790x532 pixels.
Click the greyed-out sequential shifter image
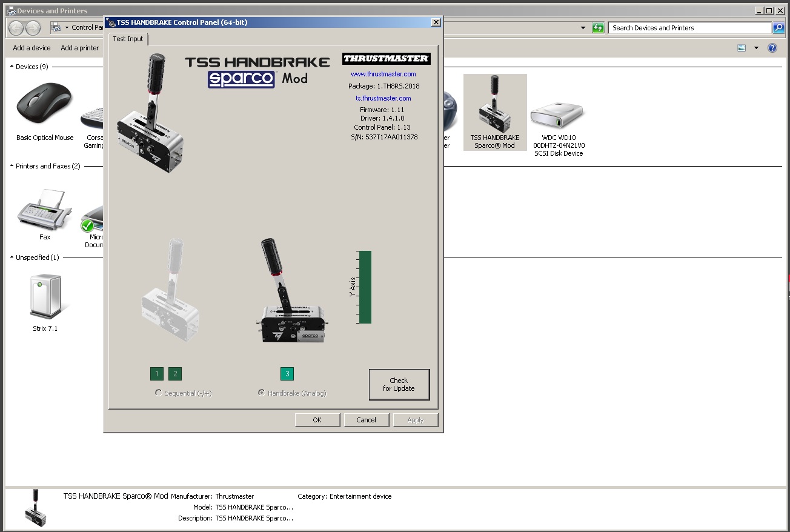(x=171, y=290)
